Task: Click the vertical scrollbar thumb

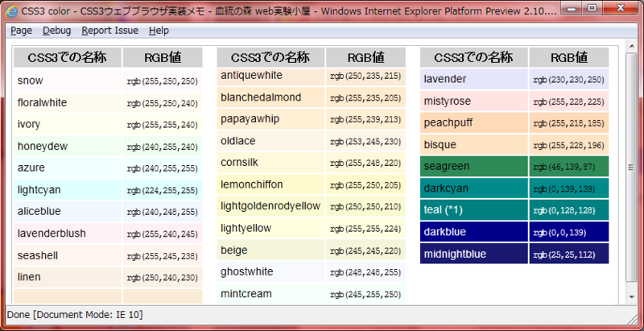Action: click(632, 167)
